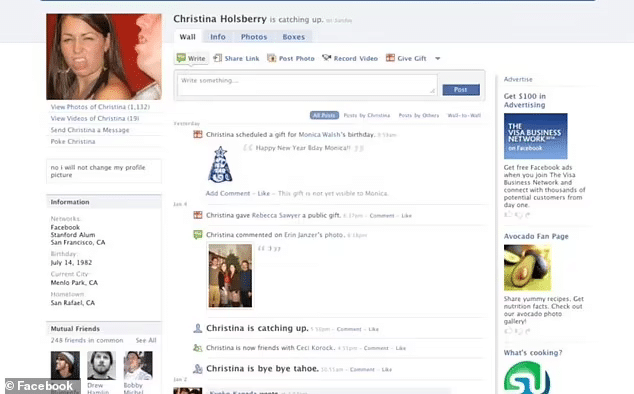Click thumbs icons under Visa Business Network ad
Viewport: 634px width, 394px height.
(517, 214)
